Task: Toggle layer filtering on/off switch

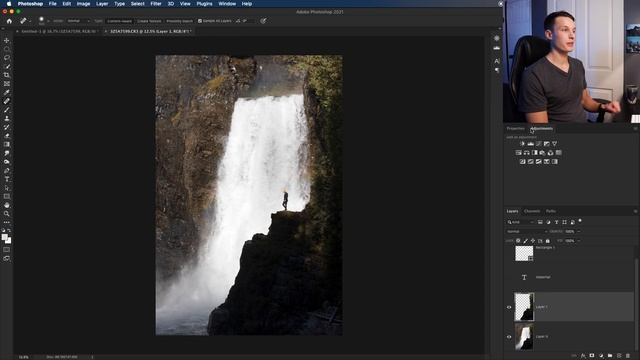Action: [580, 221]
